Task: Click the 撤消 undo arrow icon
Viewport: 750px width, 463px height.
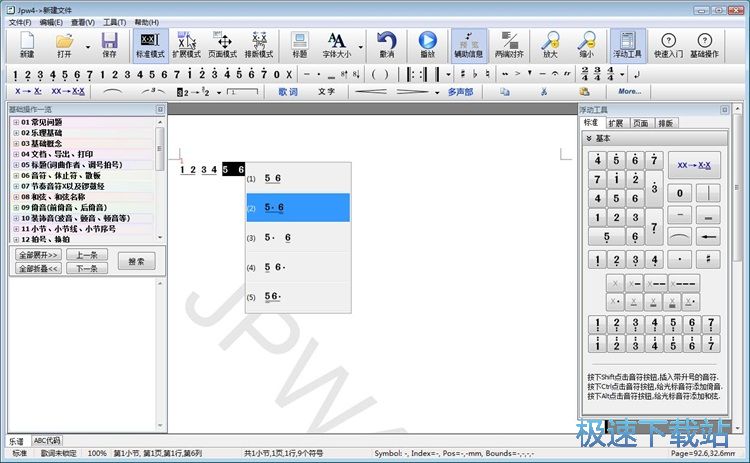Action: click(x=387, y=44)
